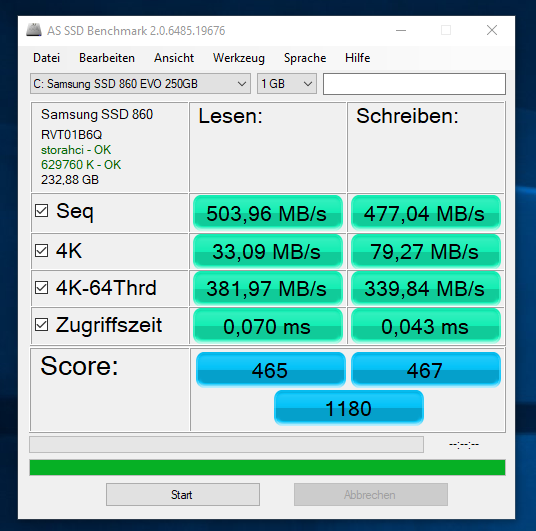Click the total score 1180
This screenshot has width=536, height=531.
[349, 408]
